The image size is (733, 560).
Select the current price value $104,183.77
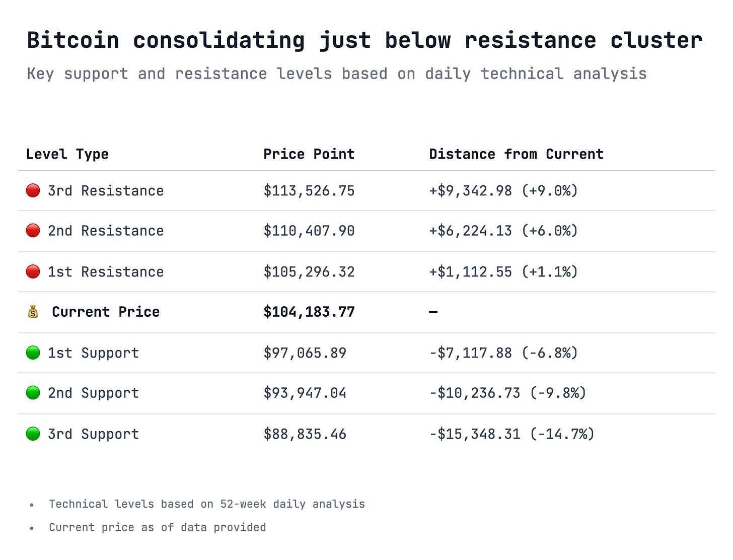(309, 312)
